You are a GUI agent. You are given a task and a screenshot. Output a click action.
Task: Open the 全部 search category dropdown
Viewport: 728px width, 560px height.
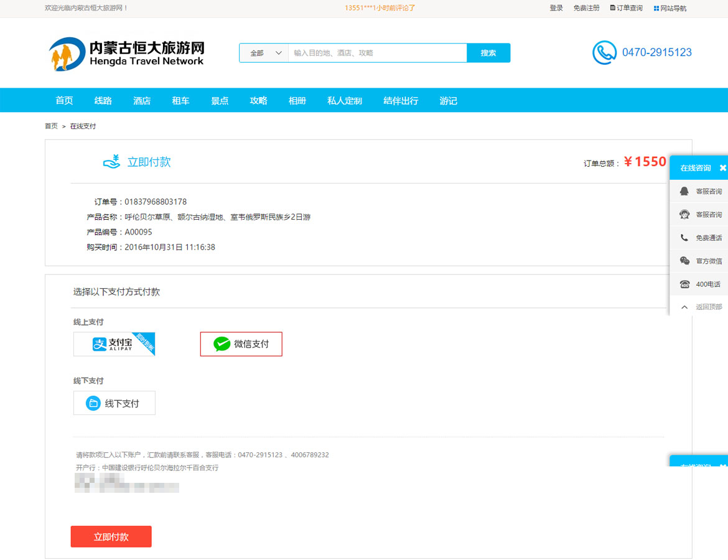[x=264, y=54]
